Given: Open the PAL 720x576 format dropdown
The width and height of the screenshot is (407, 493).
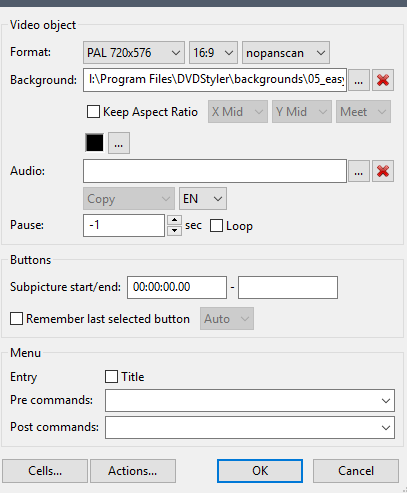Looking at the screenshot, I should pos(134,53).
